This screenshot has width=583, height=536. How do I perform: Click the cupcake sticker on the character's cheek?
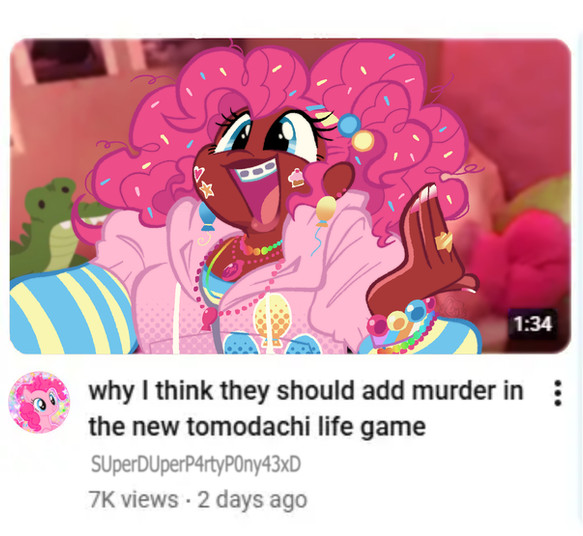tap(296, 177)
